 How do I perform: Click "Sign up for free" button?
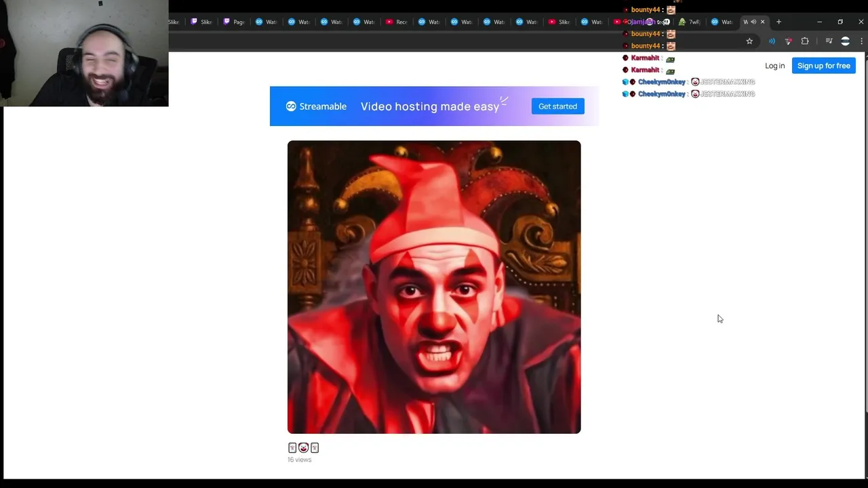click(823, 66)
